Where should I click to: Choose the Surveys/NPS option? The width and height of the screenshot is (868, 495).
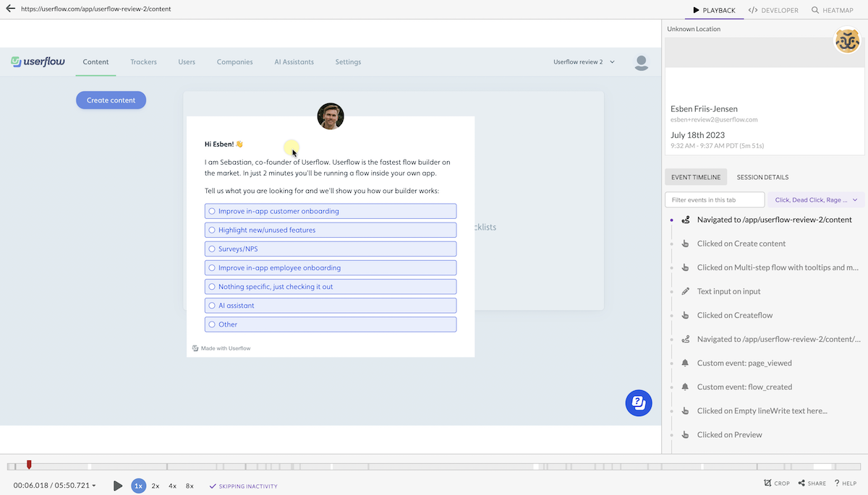331,249
